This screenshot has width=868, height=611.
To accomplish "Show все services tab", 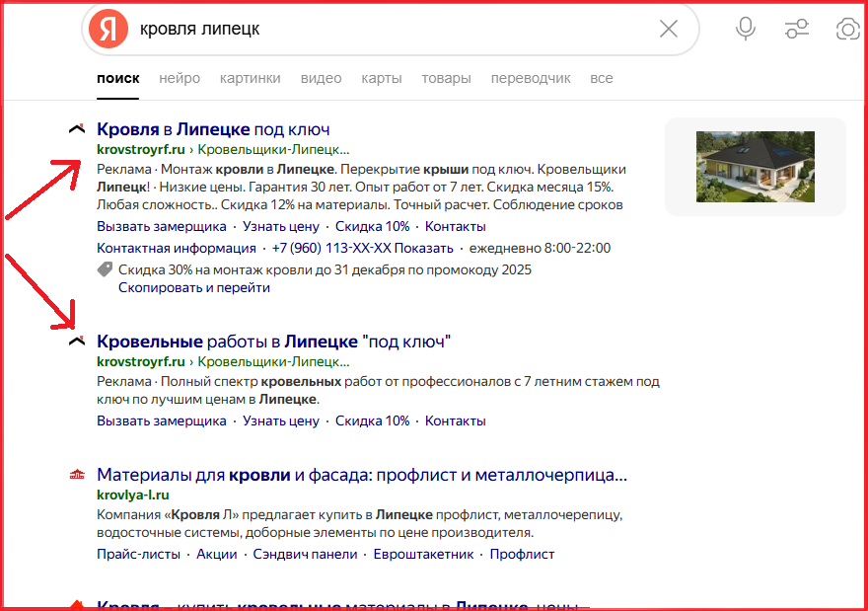I will coord(601,78).
